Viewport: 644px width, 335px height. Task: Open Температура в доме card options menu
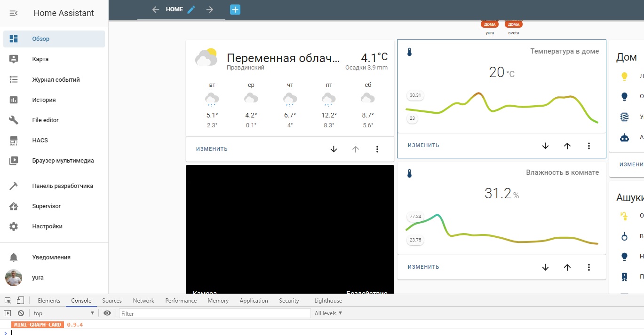(x=589, y=146)
